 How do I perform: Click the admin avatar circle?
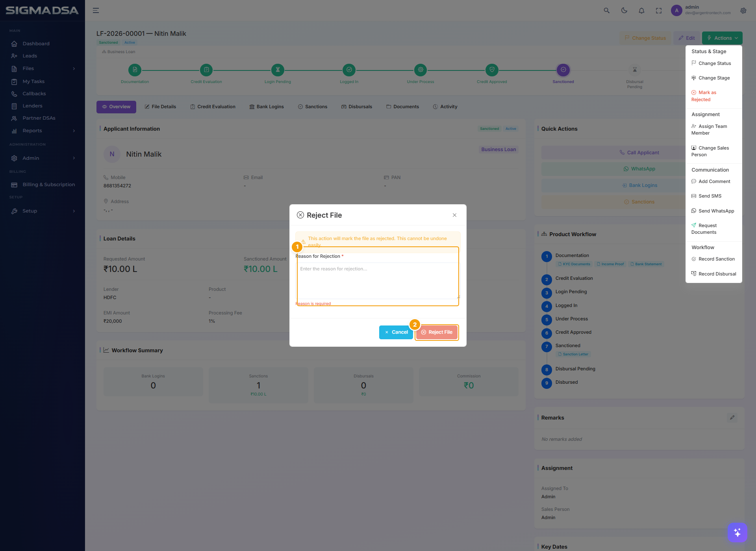click(676, 11)
